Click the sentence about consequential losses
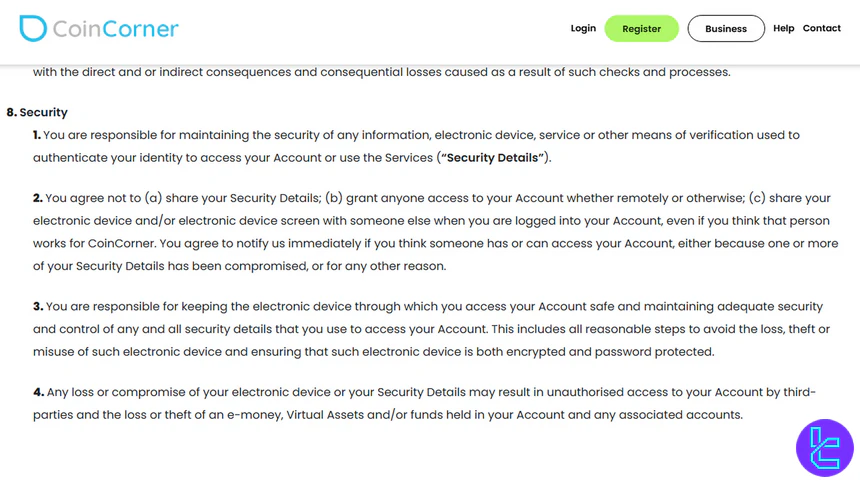Screen dimensions: 860x484 pyautogui.click(x=381, y=72)
